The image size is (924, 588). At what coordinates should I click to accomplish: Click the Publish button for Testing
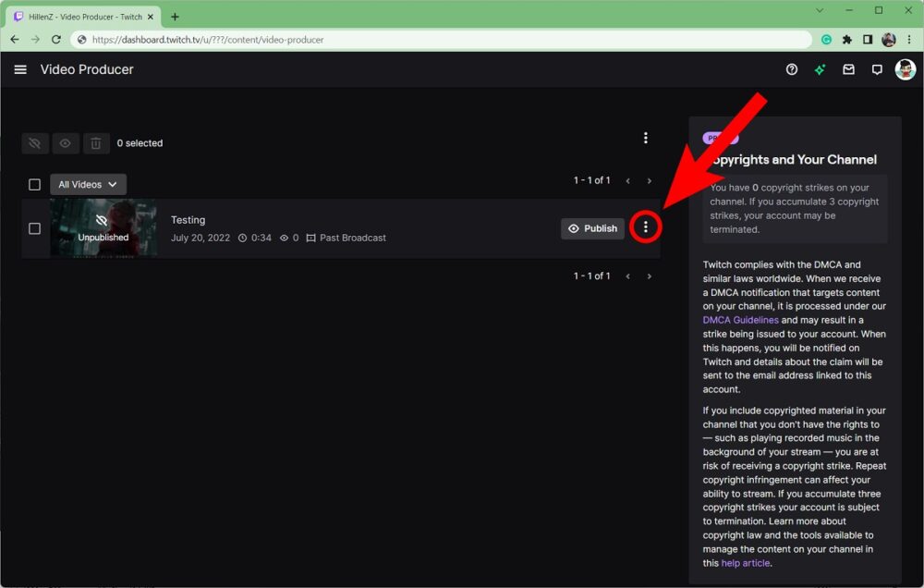click(x=592, y=227)
